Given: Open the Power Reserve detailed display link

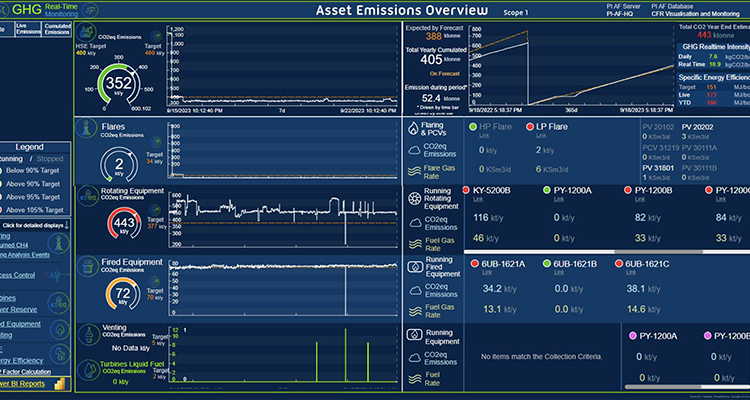Looking at the screenshot, I should click(18, 310).
